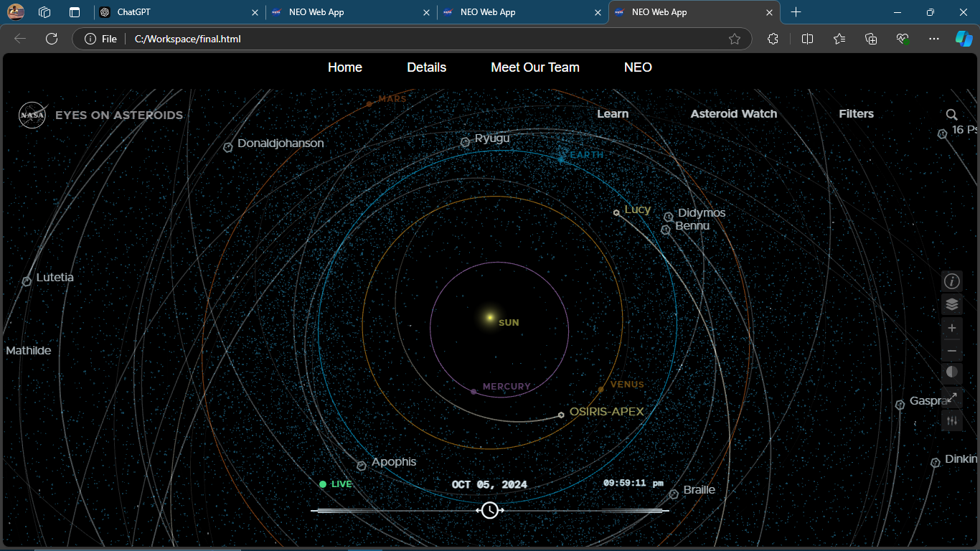Select the Ryugu asteroid marker
980x551 pixels.
[x=465, y=142]
